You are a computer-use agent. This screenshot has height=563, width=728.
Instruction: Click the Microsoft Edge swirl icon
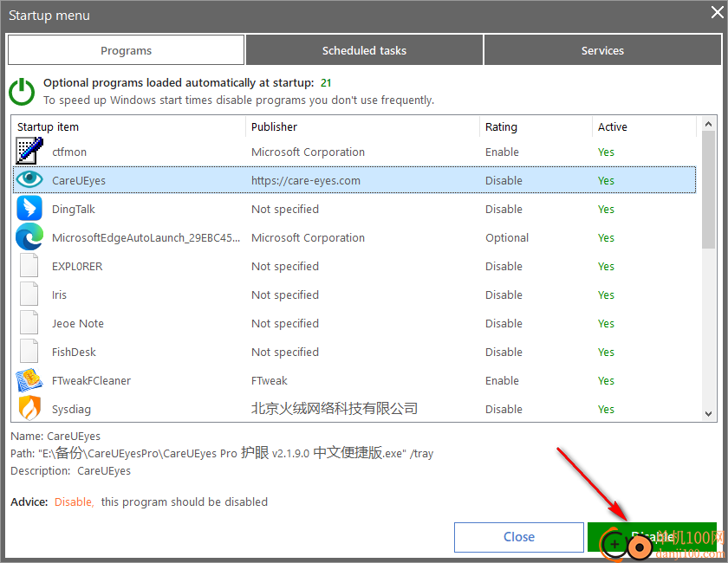[x=29, y=236]
